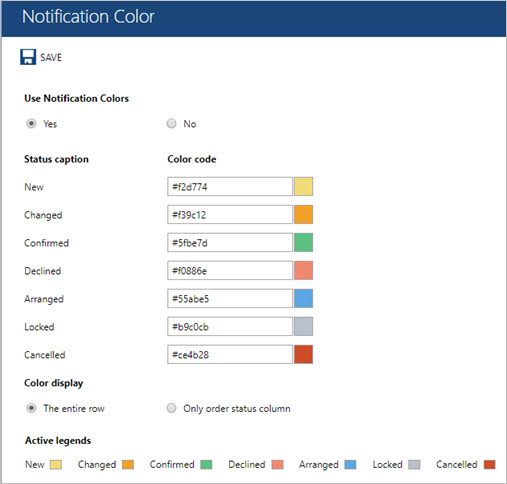Viewport: 507px width, 484px height.
Task: Open the green Confirmed status color swatch
Action: pos(303,242)
